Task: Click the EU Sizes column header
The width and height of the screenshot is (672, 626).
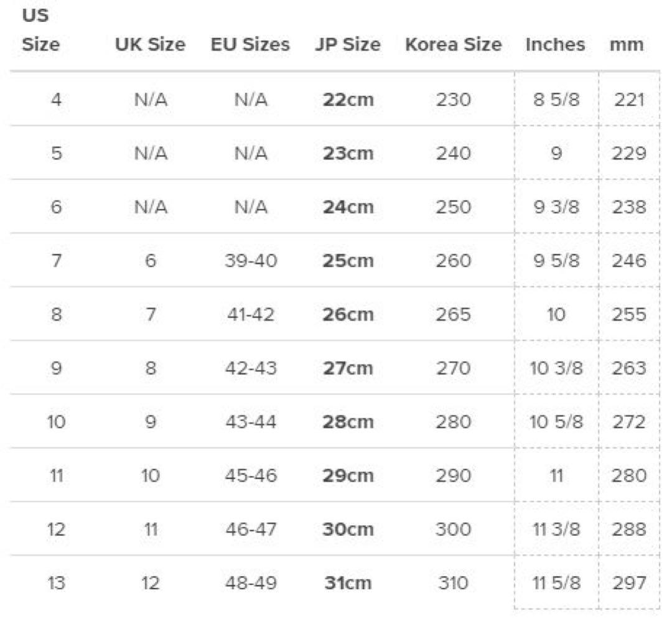Action: [250, 45]
